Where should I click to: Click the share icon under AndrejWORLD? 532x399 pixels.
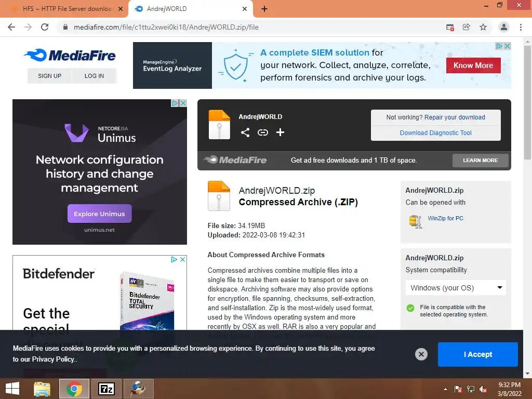pyautogui.click(x=245, y=132)
